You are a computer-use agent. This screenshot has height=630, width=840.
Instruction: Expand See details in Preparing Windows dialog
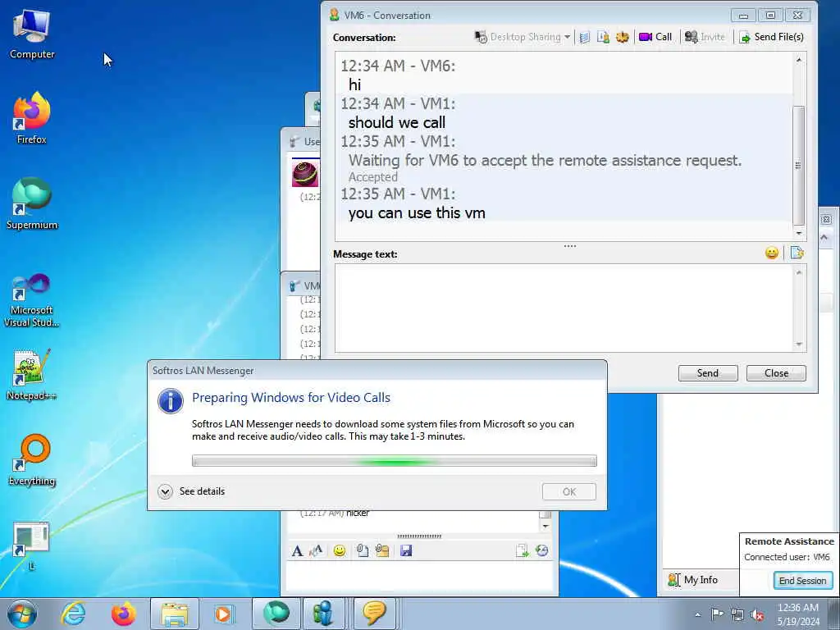tap(191, 491)
